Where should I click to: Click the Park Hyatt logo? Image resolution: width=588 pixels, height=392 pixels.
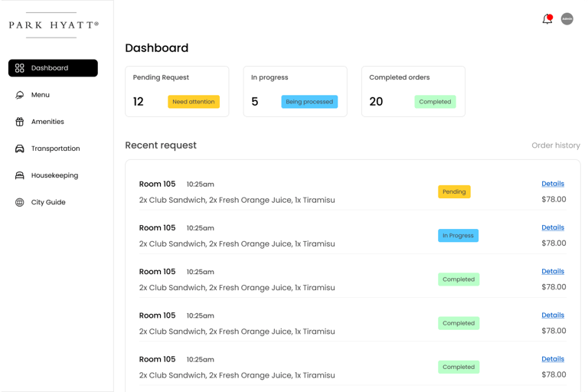(x=54, y=25)
